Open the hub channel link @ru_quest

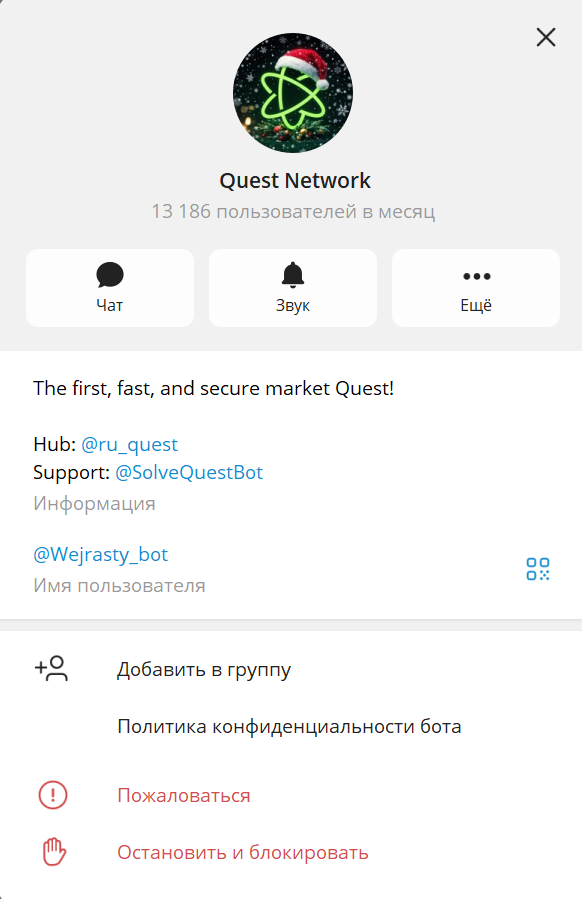[129, 443]
